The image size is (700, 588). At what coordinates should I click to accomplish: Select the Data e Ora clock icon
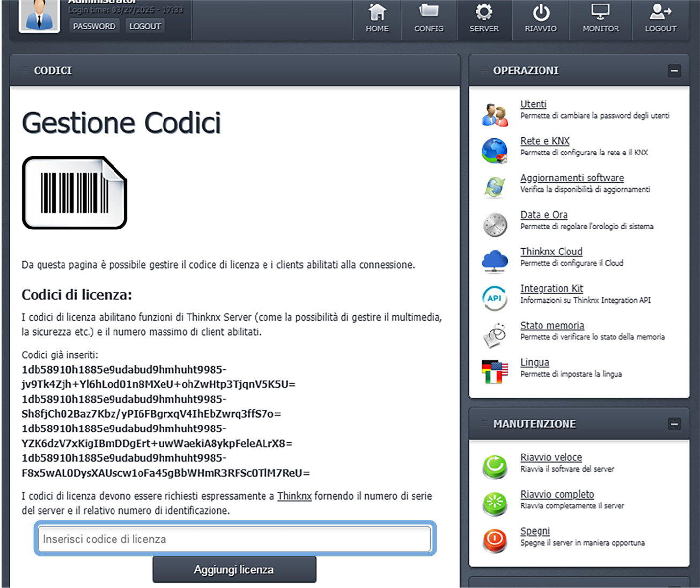click(495, 225)
